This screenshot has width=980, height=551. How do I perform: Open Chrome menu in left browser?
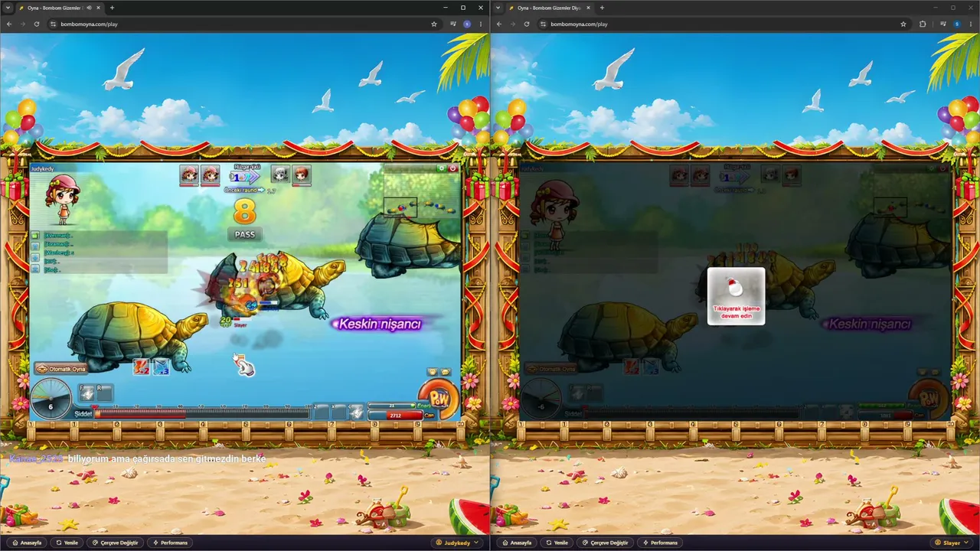coord(481,24)
